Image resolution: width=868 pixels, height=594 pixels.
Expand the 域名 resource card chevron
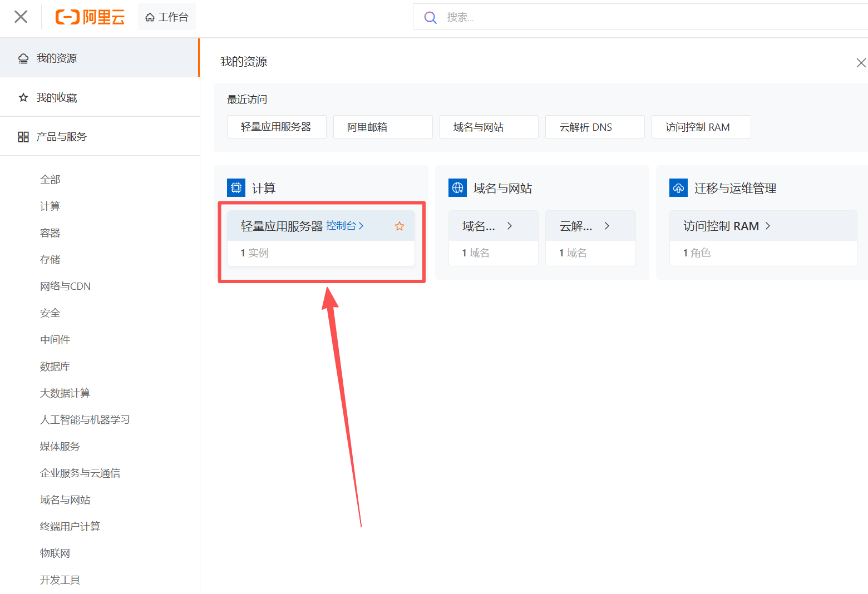(x=509, y=226)
